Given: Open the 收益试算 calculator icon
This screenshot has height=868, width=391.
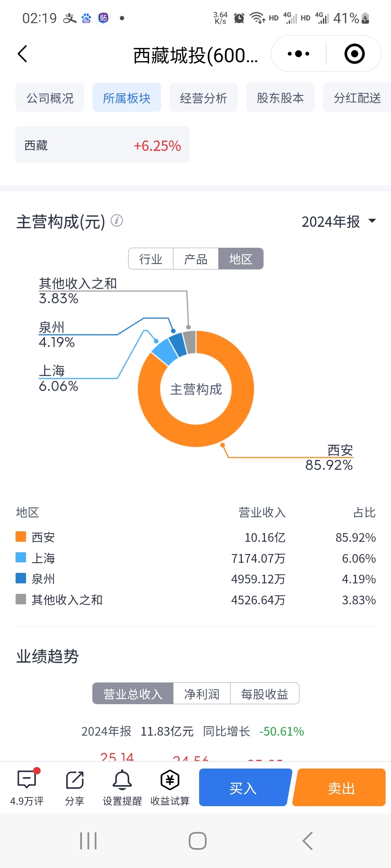Looking at the screenshot, I should click(x=170, y=779).
